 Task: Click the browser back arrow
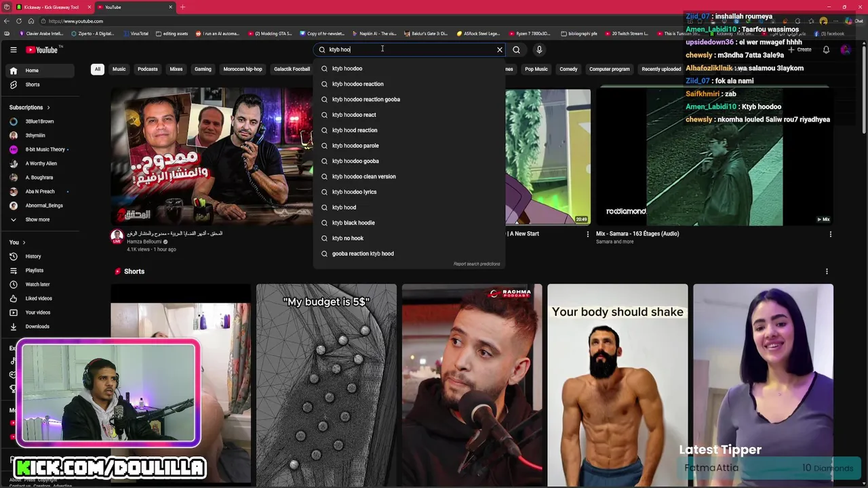tap(7, 21)
